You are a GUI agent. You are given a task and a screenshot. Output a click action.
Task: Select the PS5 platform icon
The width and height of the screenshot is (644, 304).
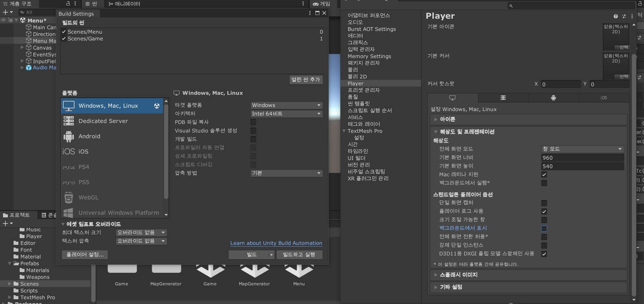[68, 182]
